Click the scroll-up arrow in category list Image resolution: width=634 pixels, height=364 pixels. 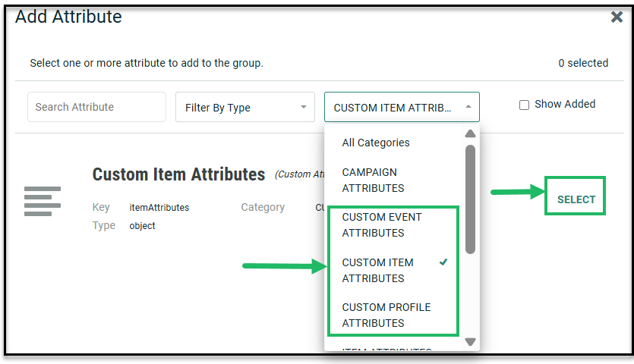tap(470, 134)
